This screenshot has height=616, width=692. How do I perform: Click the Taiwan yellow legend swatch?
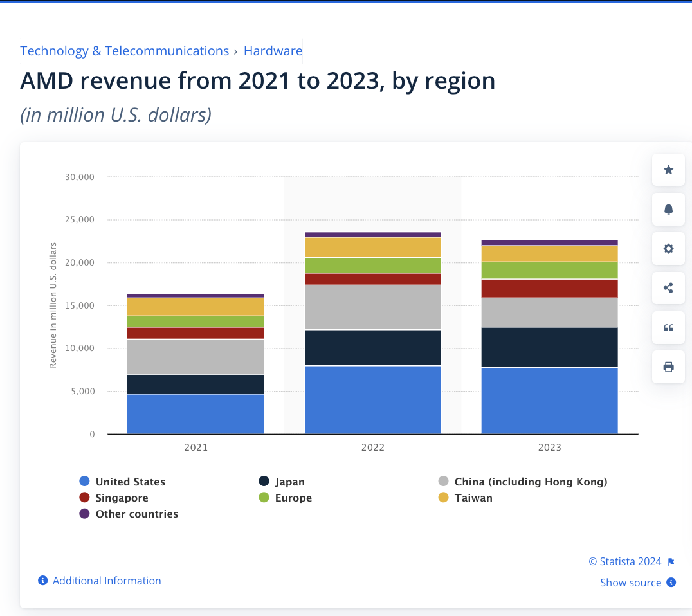(444, 498)
